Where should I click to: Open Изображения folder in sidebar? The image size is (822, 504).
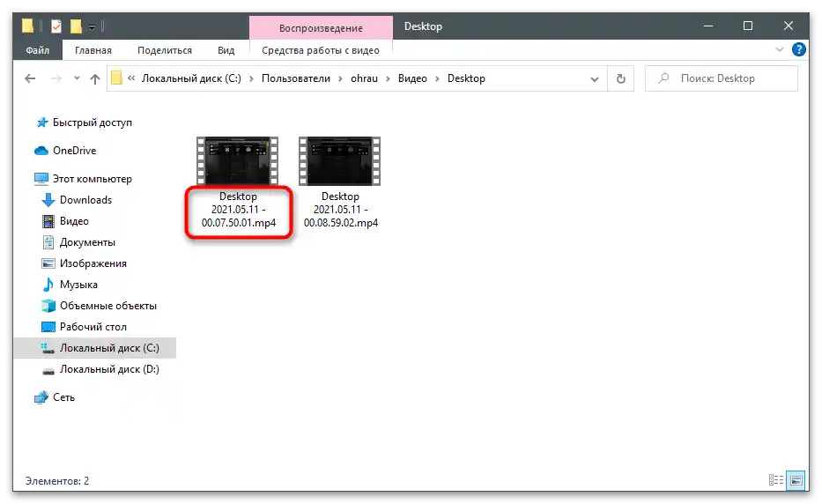pos(93,263)
